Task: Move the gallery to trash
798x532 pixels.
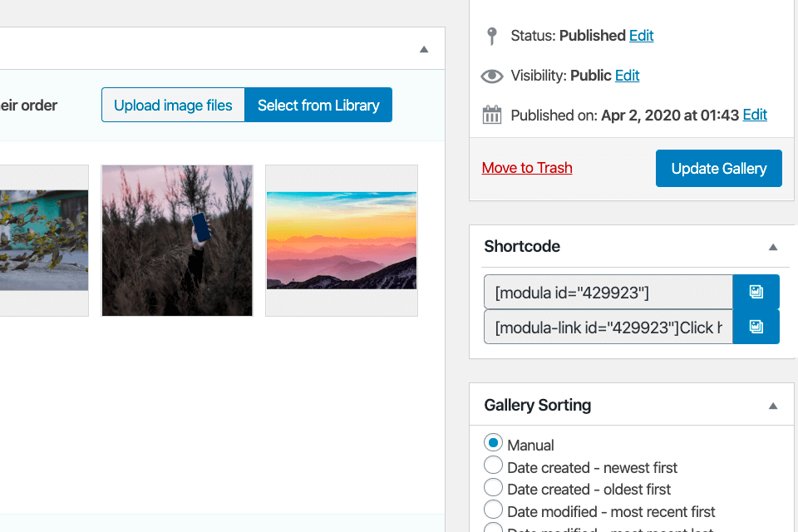Action: [527, 168]
